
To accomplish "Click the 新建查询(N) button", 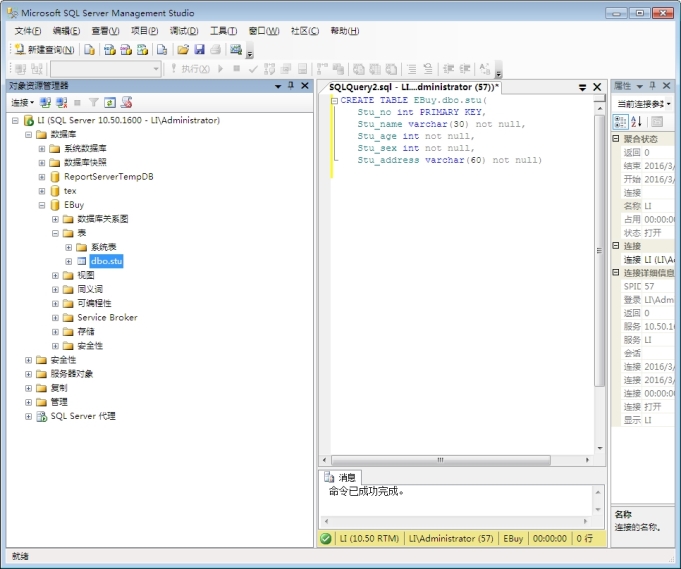I will [x=44, y=49].
